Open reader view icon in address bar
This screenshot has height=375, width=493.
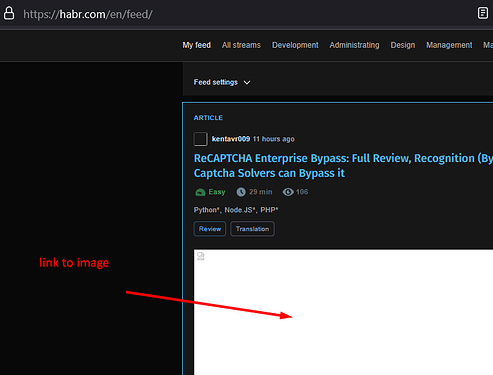482,13
